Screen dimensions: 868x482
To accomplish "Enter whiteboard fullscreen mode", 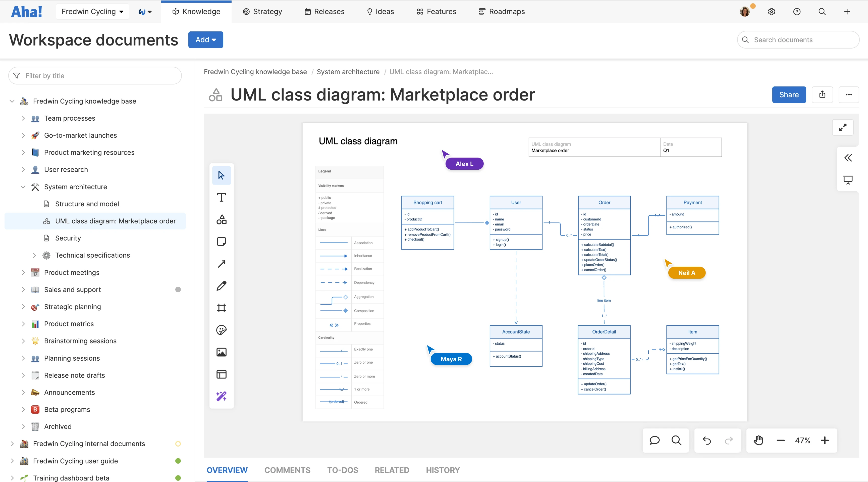I will 843,127.
